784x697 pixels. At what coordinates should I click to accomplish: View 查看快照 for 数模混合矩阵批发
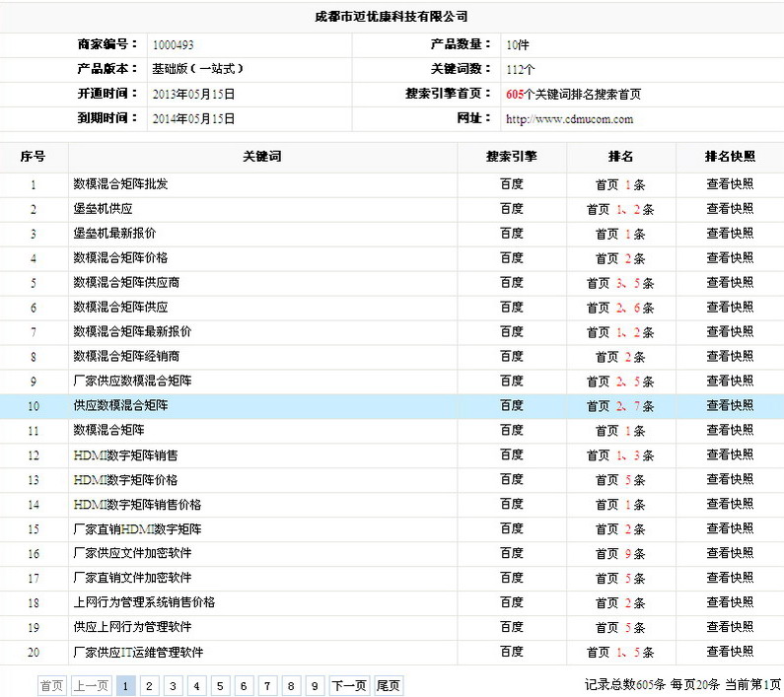730,184
